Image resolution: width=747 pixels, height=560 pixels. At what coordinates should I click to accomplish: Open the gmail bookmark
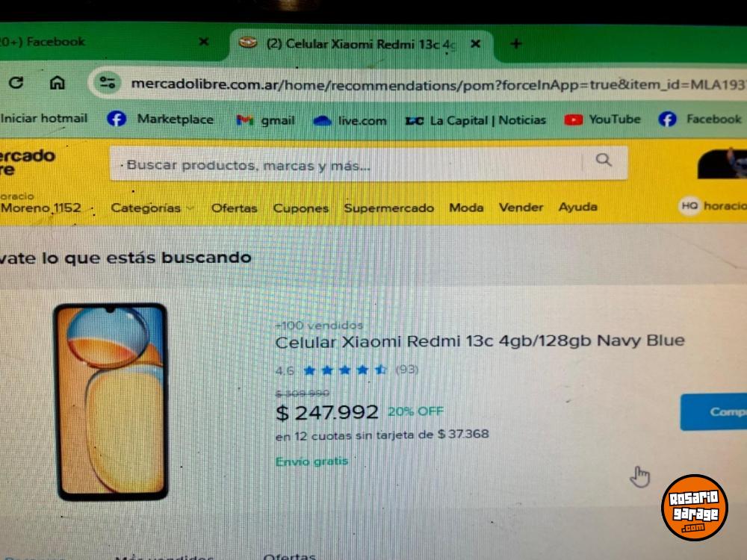pyautogui.click(x=265, y=120)
